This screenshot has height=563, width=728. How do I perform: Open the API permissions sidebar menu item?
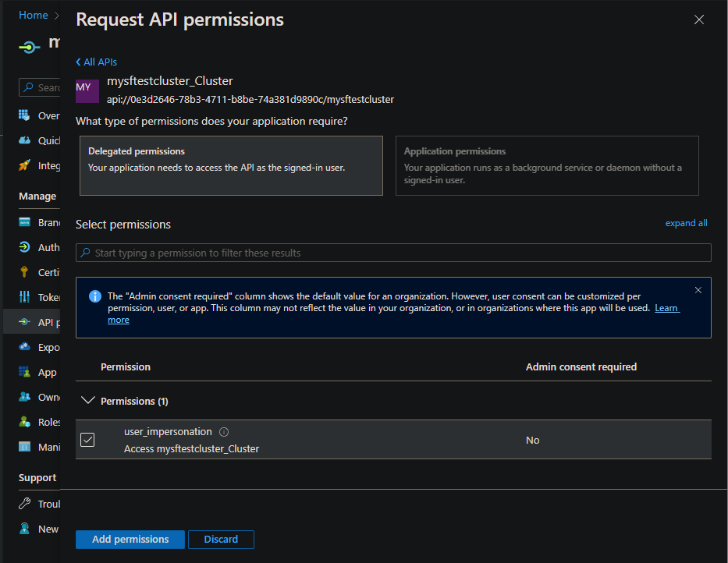39,322
